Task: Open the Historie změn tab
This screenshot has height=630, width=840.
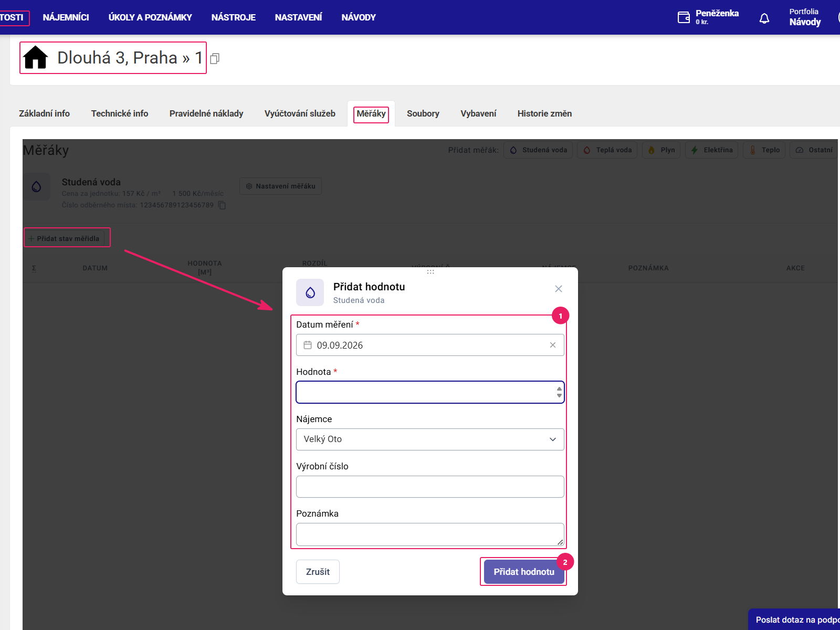Action: [544, 113]
